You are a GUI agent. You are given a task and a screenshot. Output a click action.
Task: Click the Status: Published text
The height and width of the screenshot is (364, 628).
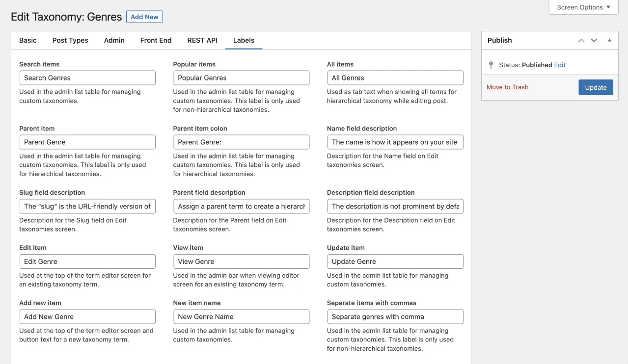[525, 65]
